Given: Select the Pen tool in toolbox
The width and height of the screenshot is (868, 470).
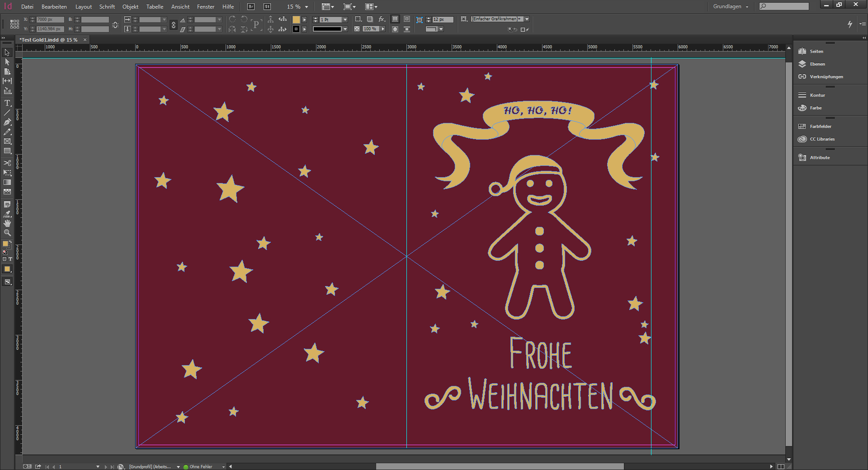Looking at the screenshot, I should pos(7,122).
